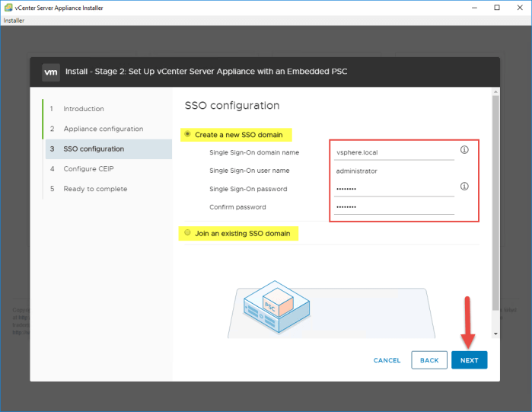
Task: Click the vm logo in installer header
Action: coord(51,72)
